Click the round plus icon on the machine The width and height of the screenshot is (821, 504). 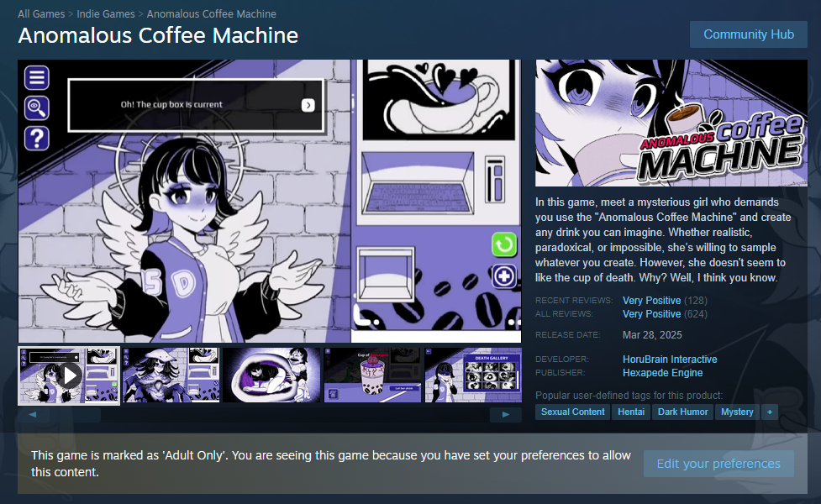tap(504, 276)
